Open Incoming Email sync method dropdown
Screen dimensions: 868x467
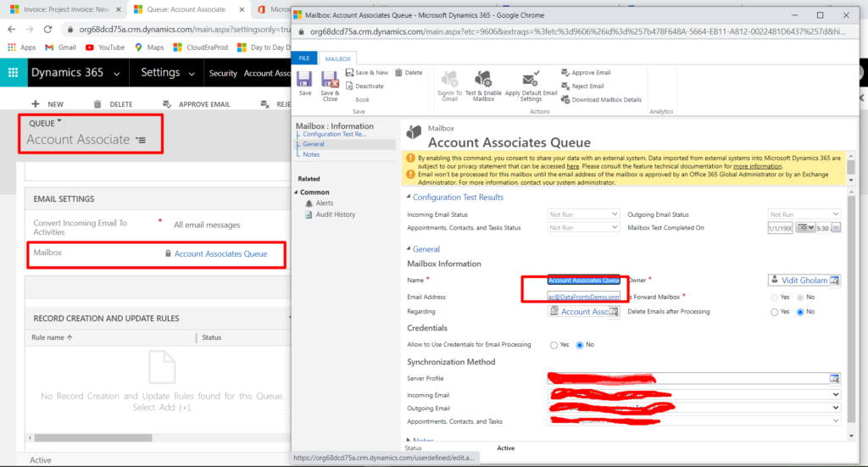694,394
